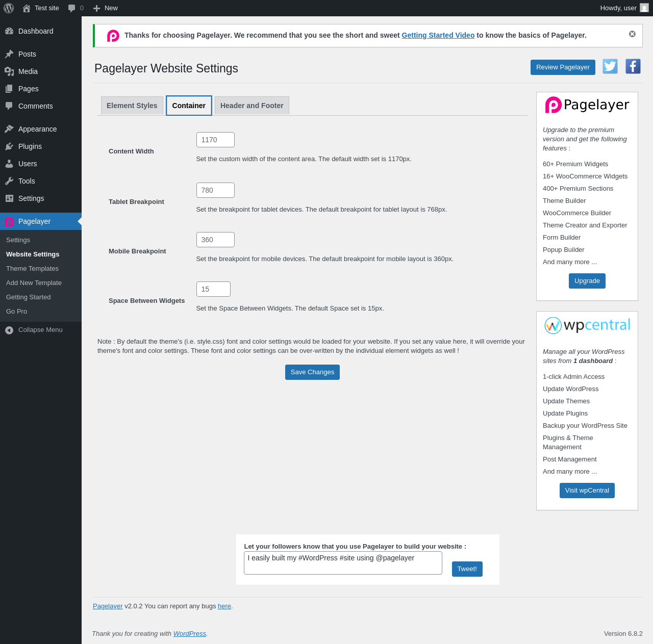Viewport: 653px width, 644px height.
Task: Open the Appearance menu item
Action: (x=41, y=129)
